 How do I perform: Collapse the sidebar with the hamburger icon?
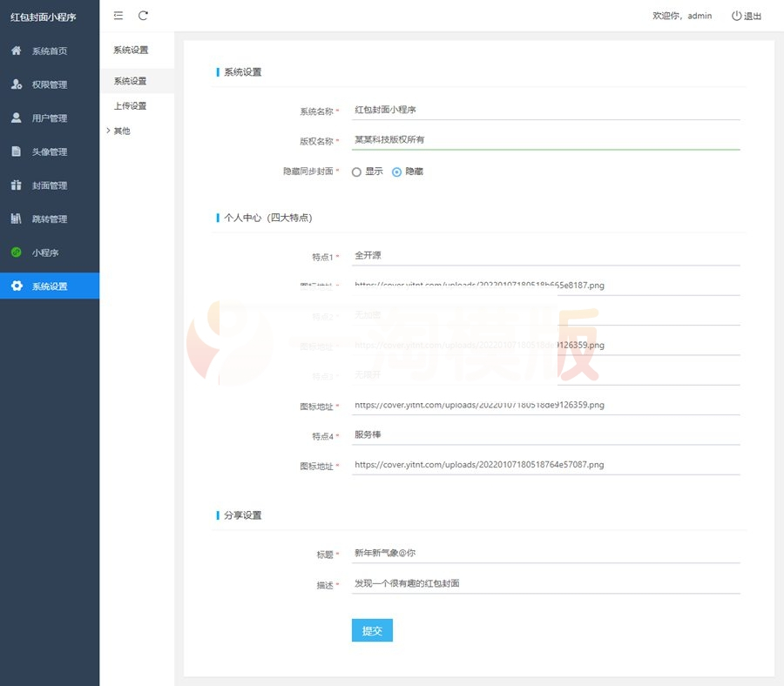click(x=118, y=15)
